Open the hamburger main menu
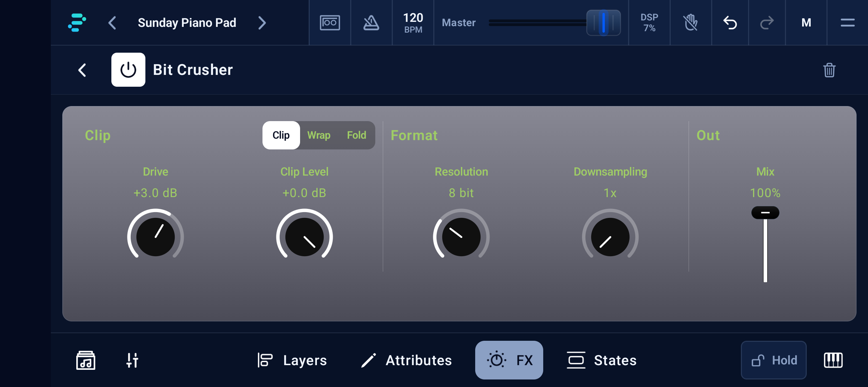Screen dimensions: 868x387 pos(848,23)
